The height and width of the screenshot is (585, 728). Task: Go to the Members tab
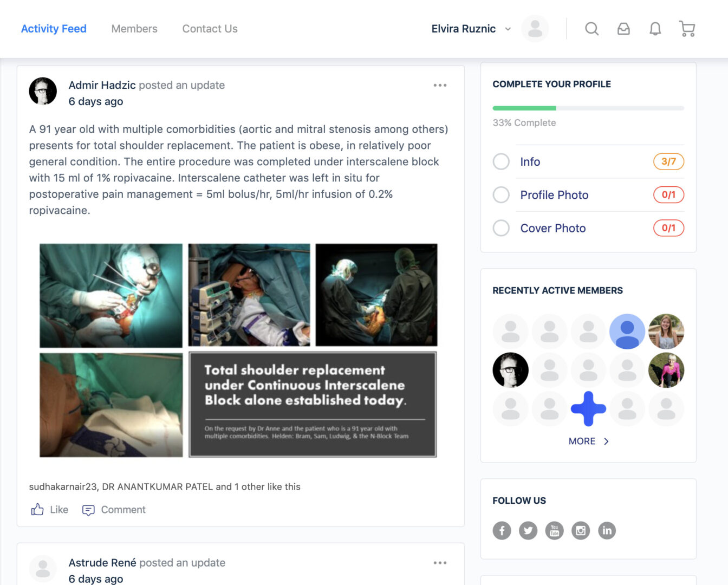pyautogui.click(x=134, y=29)
